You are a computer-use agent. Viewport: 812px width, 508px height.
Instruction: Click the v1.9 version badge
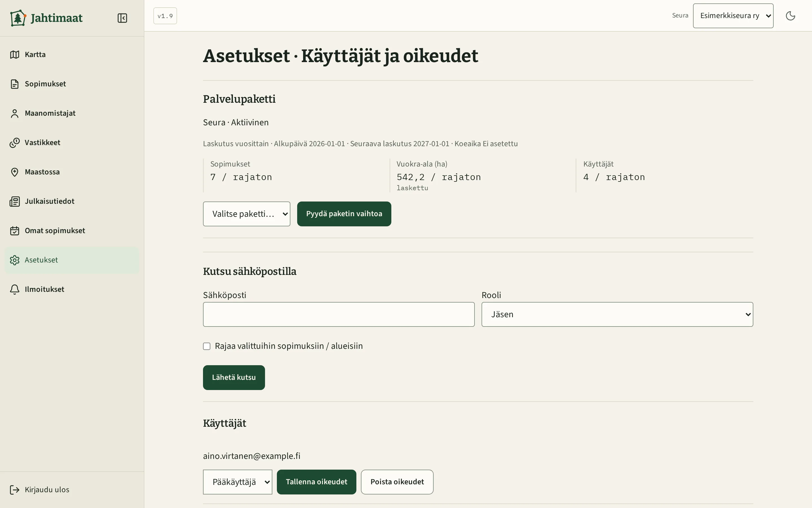[165, 16]
